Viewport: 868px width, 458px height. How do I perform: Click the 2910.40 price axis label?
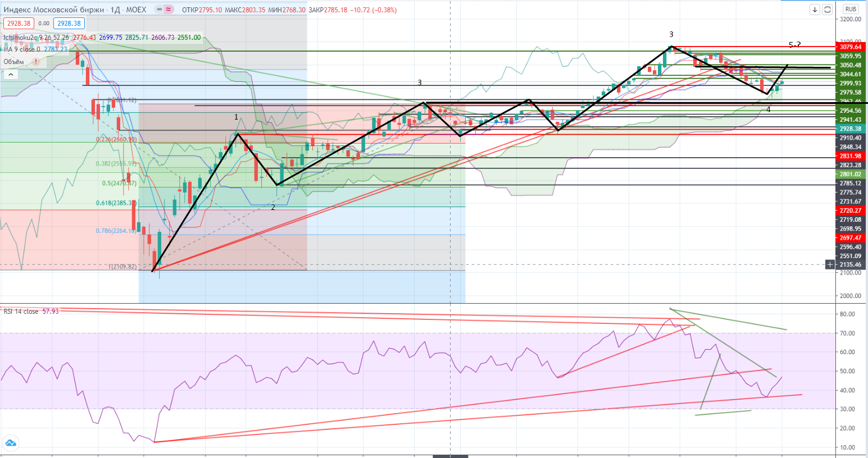pyautogui.click(x=851, y=138)
